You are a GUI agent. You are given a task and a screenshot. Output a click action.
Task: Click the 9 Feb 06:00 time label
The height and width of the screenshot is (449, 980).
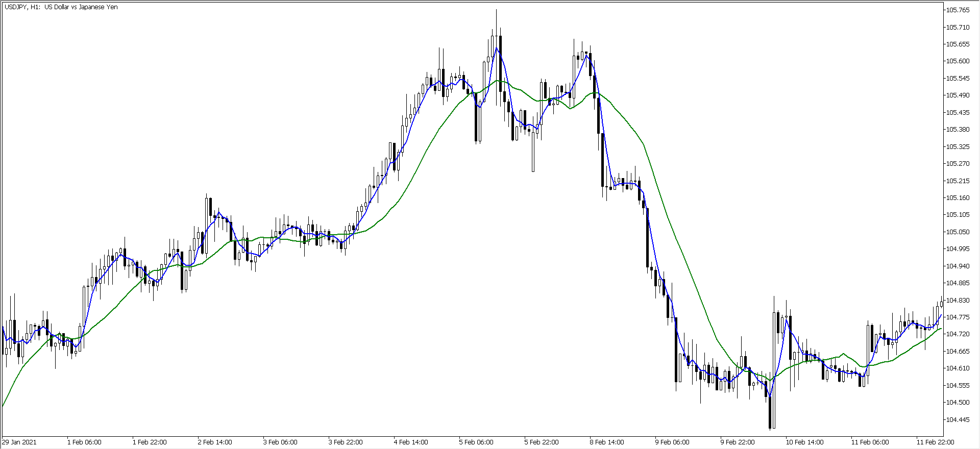tap(672, 442)
